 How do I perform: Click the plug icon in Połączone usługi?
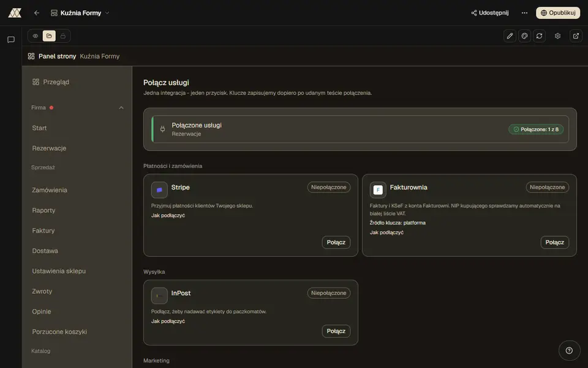click(x=162, y=129)
